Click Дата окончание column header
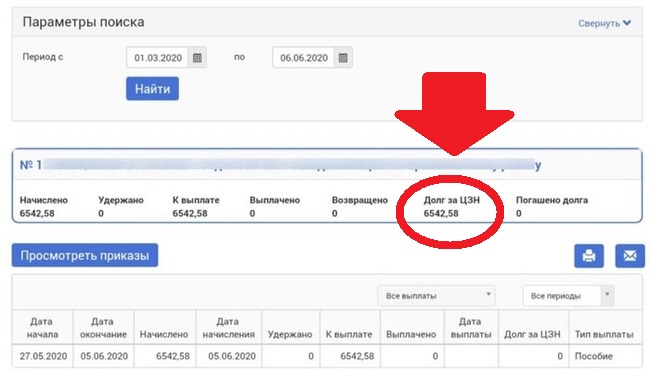The width and height of the screenshot is (650, 390). (x=103, y=327)
